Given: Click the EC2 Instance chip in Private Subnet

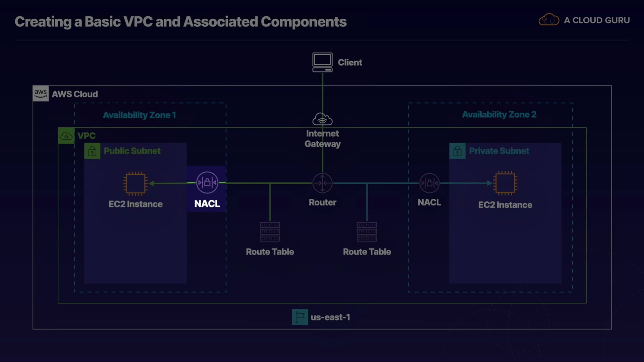Looking at the screenshot, I should pyautogui.click(x=505, y=183).
